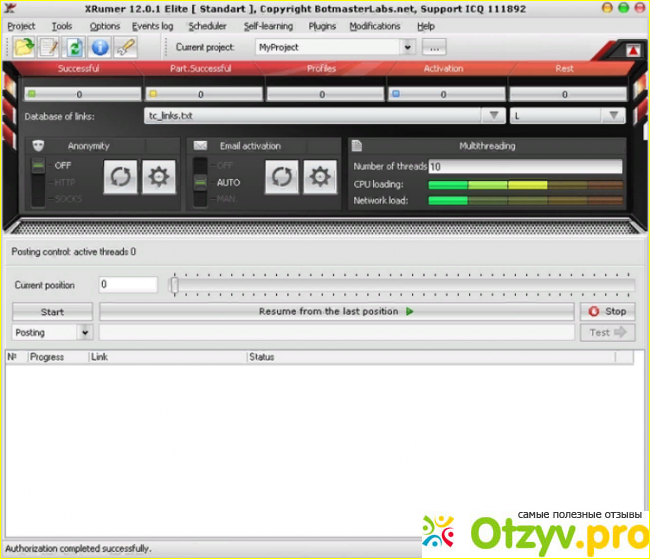Image resolution: width=650 pixels, height=559 pixels.
Task: Collapse the panel with red arrow icon
Action: (632, 50)
